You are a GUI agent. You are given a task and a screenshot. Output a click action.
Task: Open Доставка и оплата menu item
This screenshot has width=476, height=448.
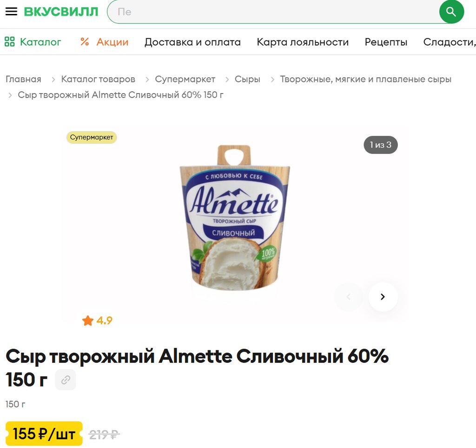[192, 42]
